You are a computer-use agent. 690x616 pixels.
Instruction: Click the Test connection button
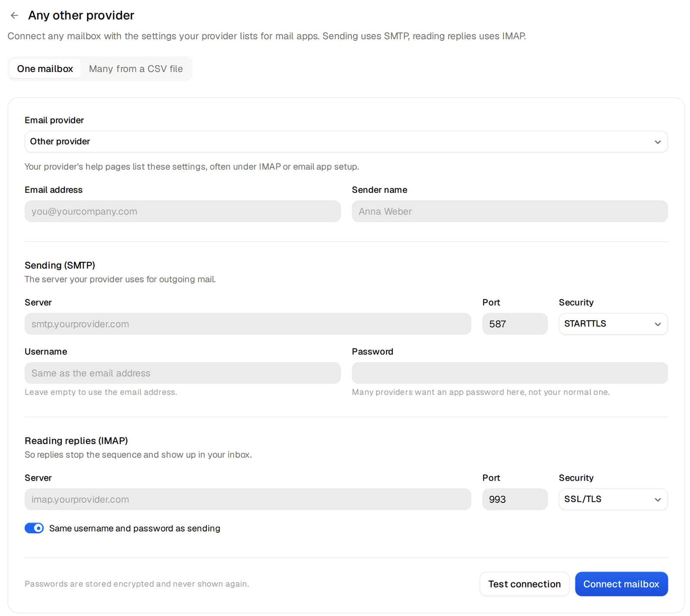pyautogui.click(x=524, y=584)
